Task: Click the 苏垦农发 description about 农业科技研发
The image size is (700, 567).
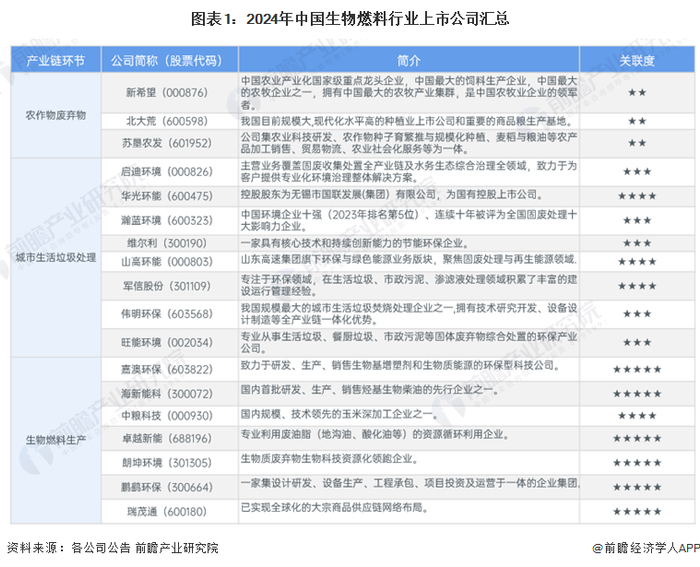Action: 409,143
